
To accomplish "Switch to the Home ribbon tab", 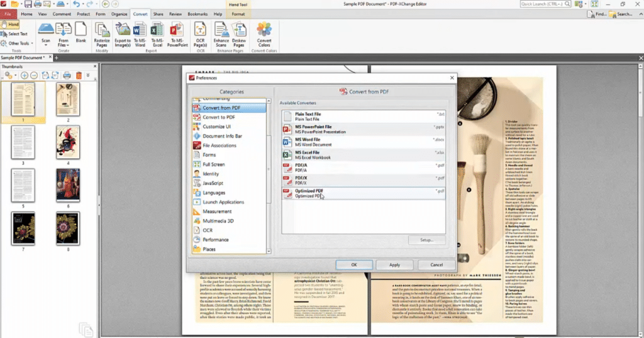I will point(26,14).
